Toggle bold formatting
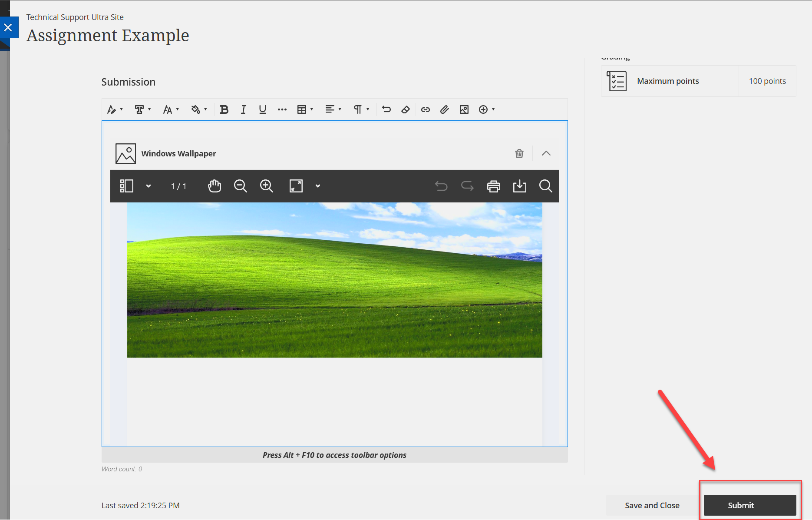Viewport: 812px width, 520px height. click(x=224, y=109)
